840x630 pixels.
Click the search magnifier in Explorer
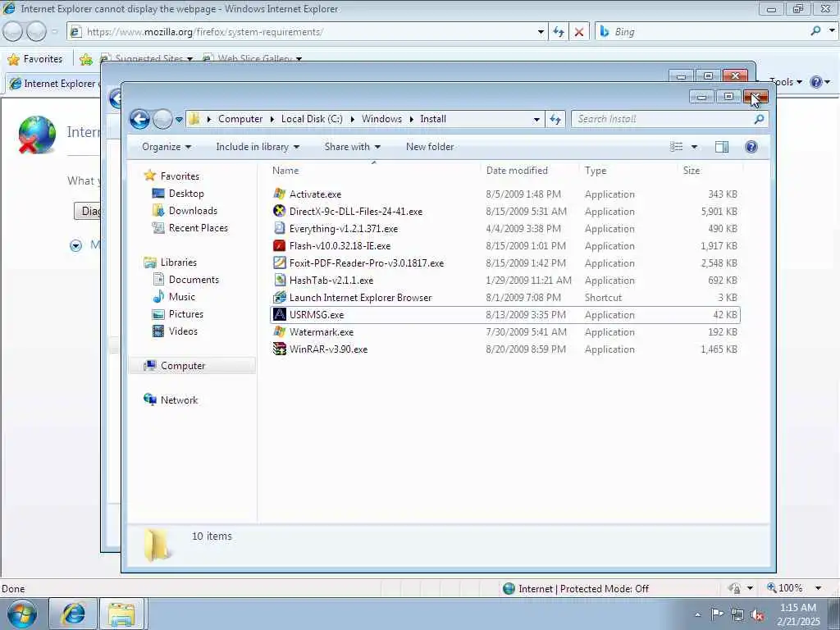point(759,119)
